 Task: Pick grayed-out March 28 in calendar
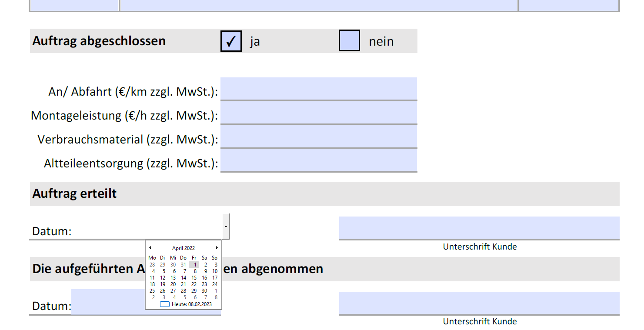point(152,264)
